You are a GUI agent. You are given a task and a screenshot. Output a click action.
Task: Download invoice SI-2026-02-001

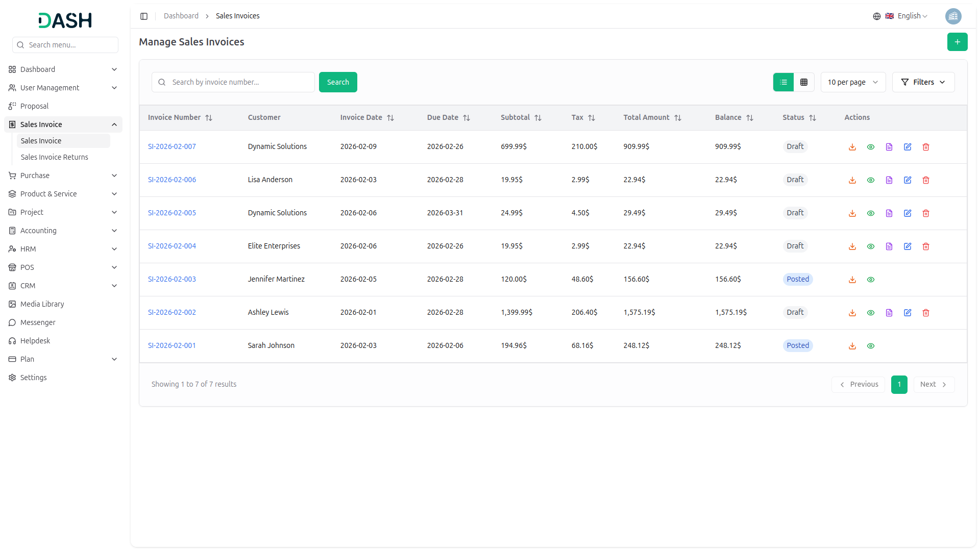point(852,346)
